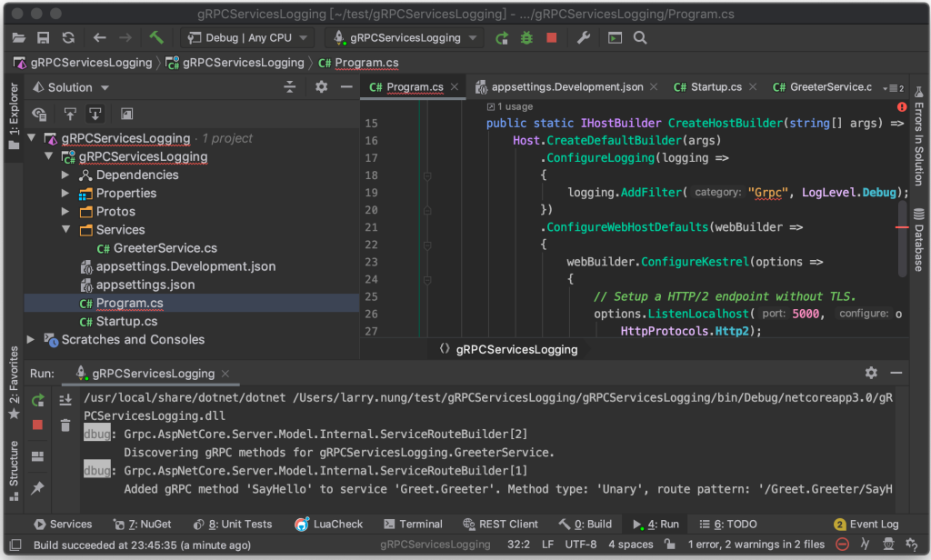Viewport: 931px width, 560px height.
Task: Navigate back with the left arrow
Action: (99, 38)
